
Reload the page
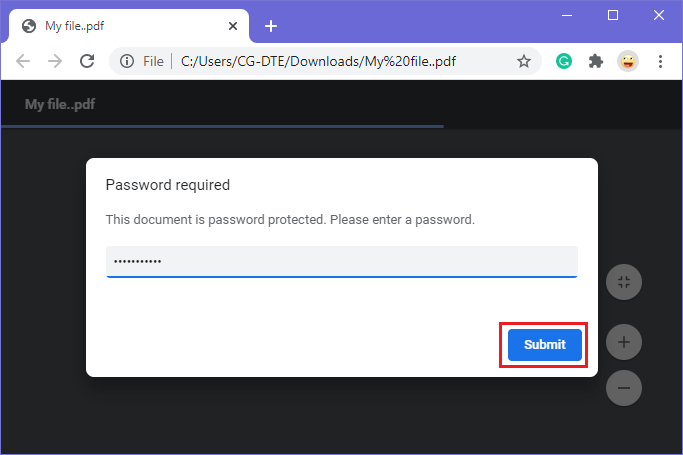(87, 61)
